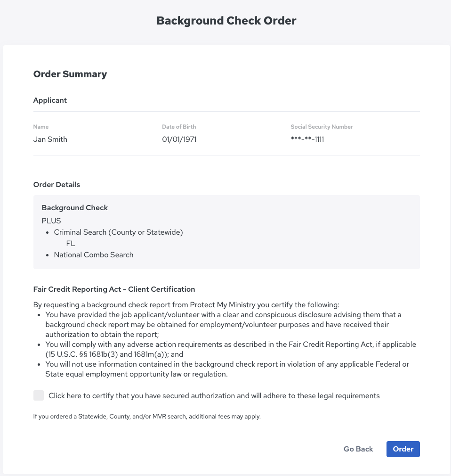Click the additional fees notice text
Screen dimensions: 451x476
pos(146,417)
